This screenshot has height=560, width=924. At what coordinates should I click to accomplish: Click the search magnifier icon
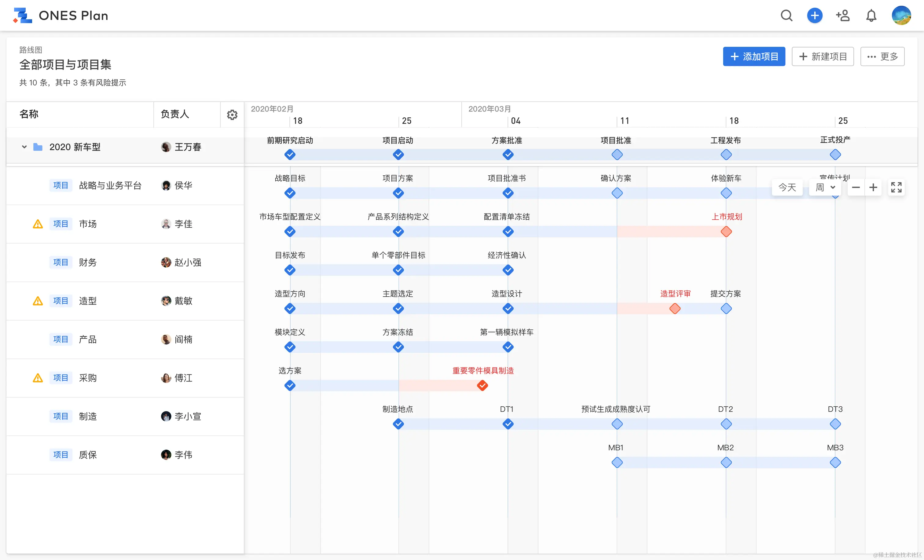(x=787, y=16)
